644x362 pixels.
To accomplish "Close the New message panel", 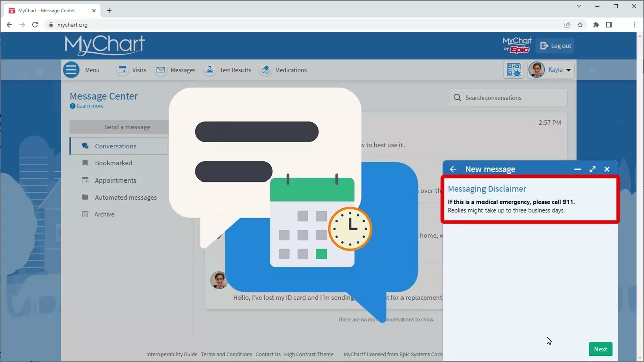I will [607, 169].
